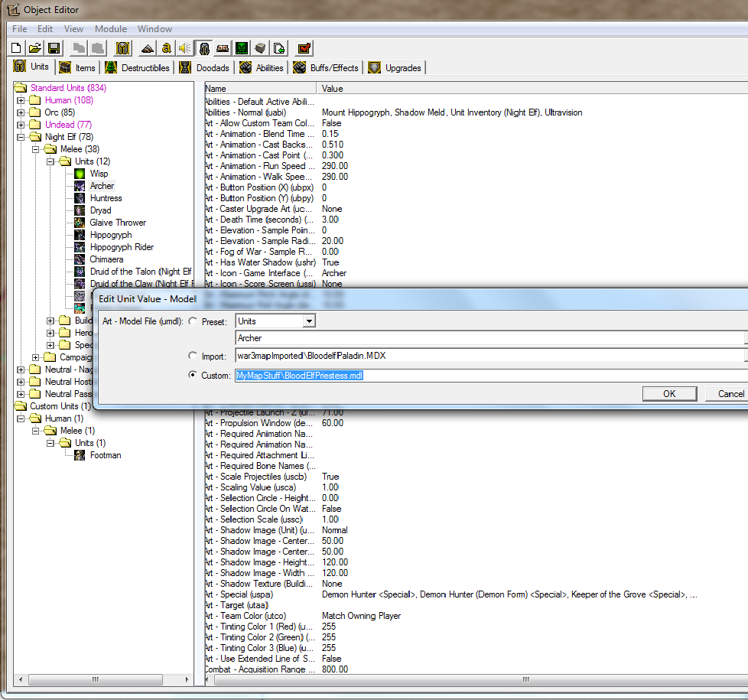
Task: Click the Import model path field
Action: pos(489,356)
